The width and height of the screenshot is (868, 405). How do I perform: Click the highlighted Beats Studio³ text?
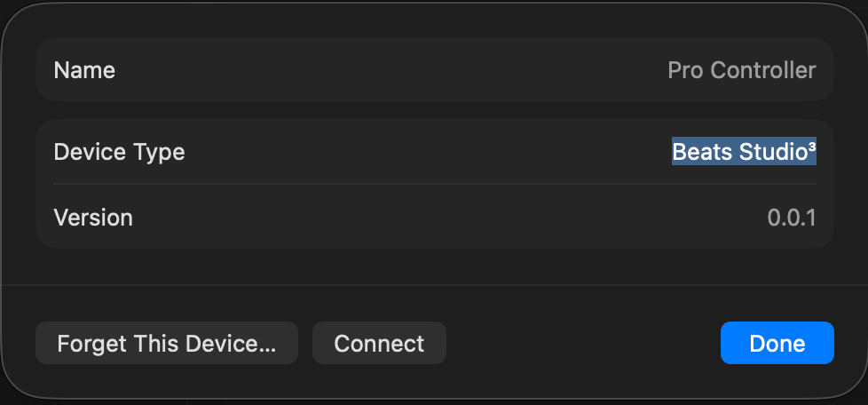[744, 152]
